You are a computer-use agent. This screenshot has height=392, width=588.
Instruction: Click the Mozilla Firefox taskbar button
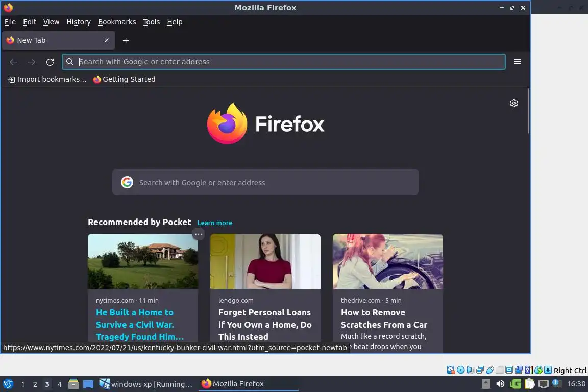(x=248, y=384)
